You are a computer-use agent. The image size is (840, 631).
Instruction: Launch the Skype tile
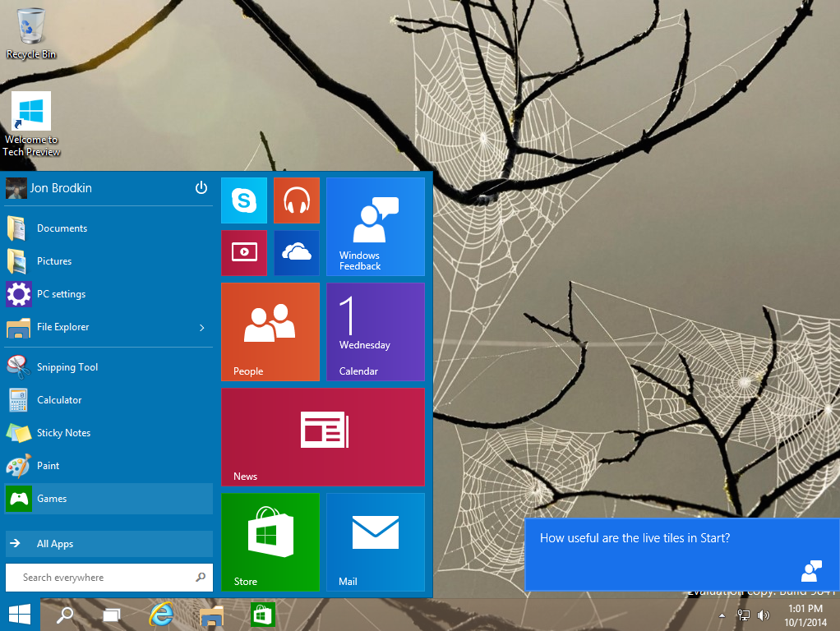click(x=243, y=200)
